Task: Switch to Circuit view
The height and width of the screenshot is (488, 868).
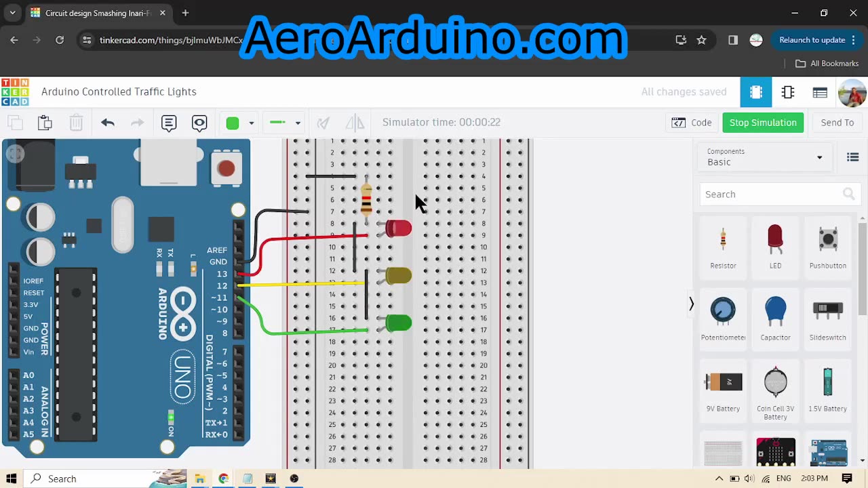Action: pos(756,92)
